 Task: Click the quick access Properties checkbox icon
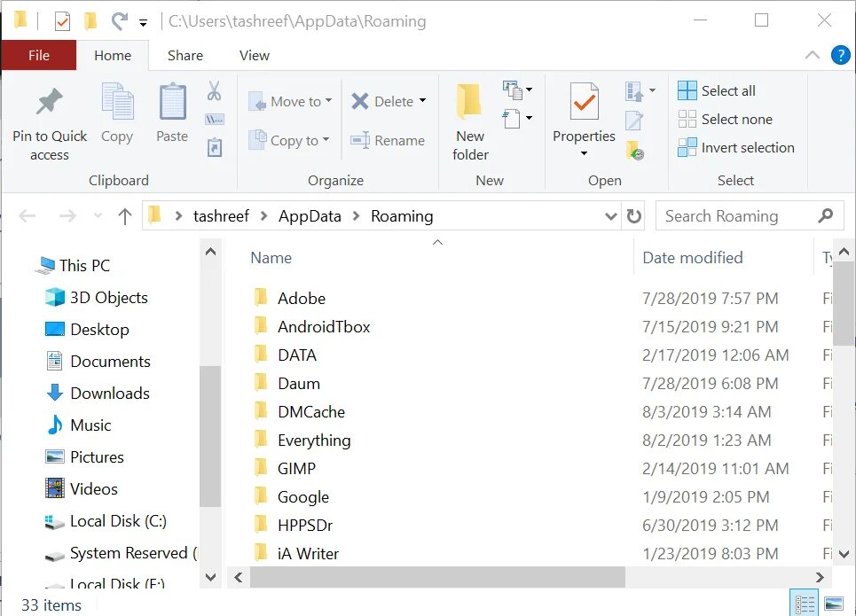tap(62, 21)
